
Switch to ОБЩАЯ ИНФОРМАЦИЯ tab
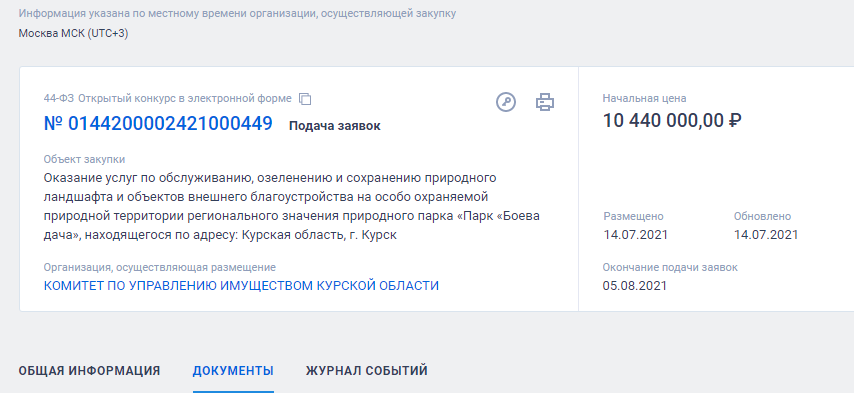(89, 371)
